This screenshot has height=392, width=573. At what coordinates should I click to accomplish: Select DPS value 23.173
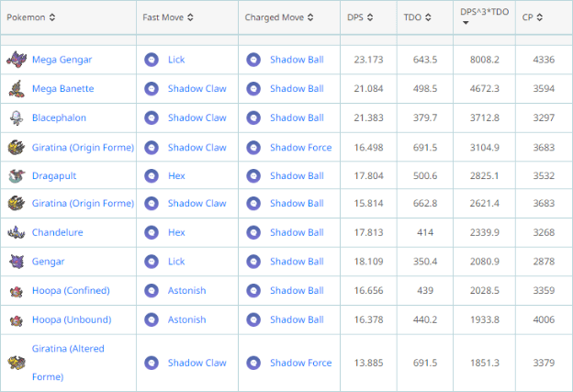pos(368,60)
